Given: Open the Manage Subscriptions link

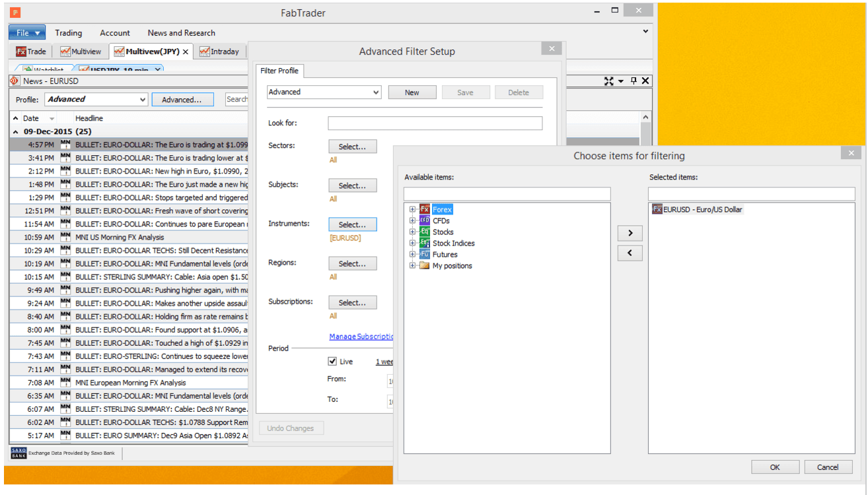Looking at the screenshot, I should coord(361,337).
